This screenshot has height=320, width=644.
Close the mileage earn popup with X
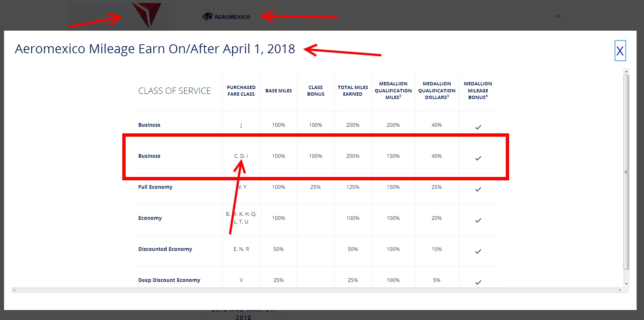[620, 51]
